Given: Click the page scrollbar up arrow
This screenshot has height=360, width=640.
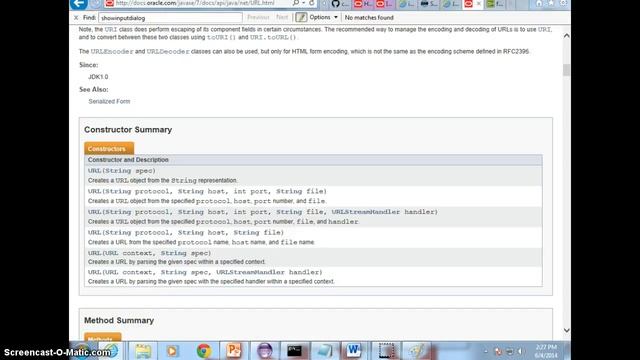Looking at the screenshot, I should (x=567, y=36).
